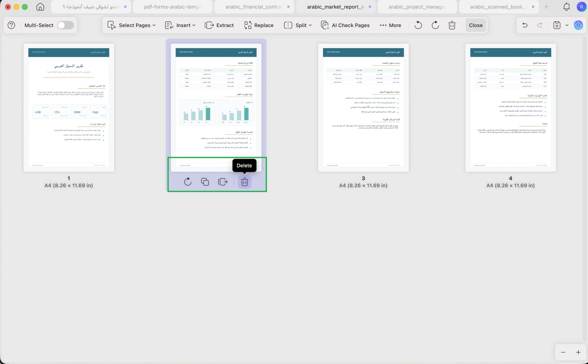Click the help question mark icon
This screenshot has width=588, height=364.
(11, 25)
